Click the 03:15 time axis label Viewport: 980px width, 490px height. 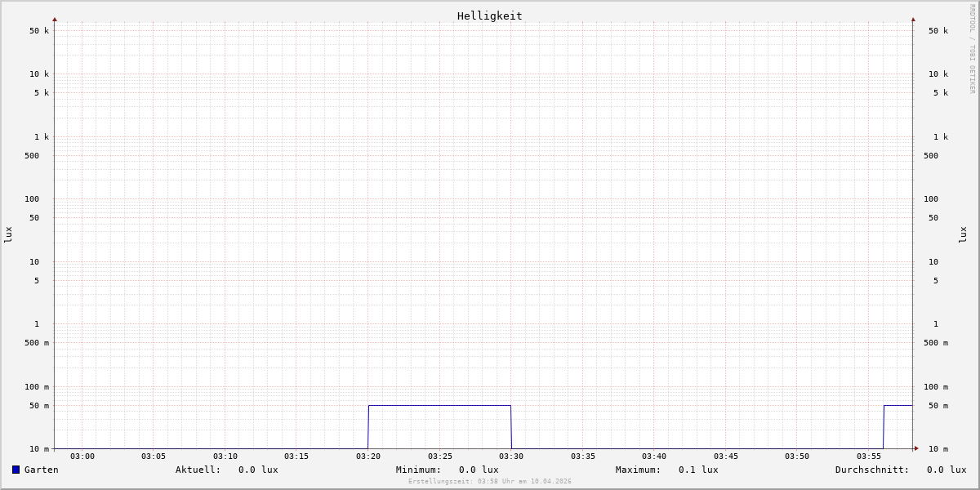296,457
